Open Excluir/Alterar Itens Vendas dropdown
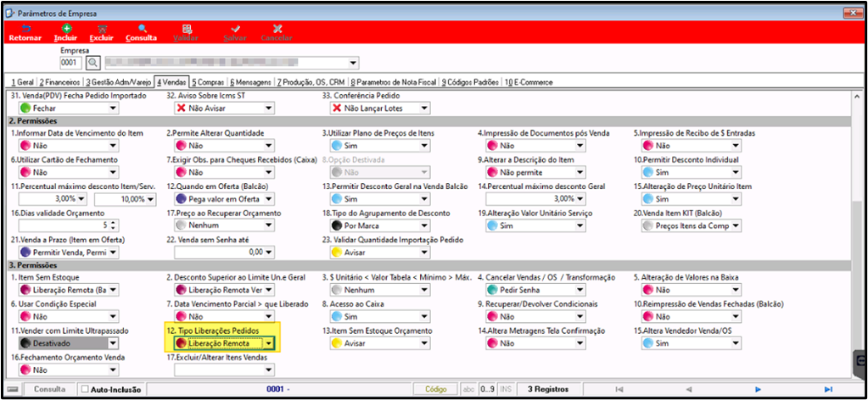The image size is (868, 400). pyautogui.click(x=268, y=370)
